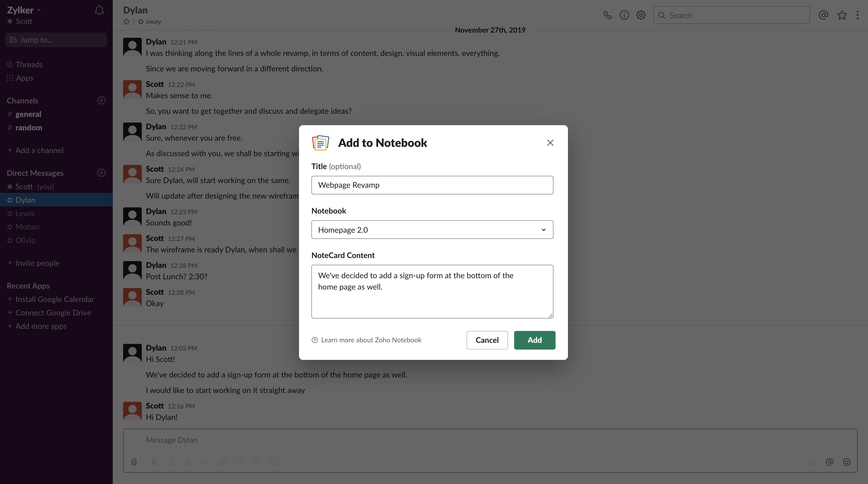Image resolution: width=868 pixels, height=484 pixels.
Task: Show mentions via the header @ icon
Action: 823,15
